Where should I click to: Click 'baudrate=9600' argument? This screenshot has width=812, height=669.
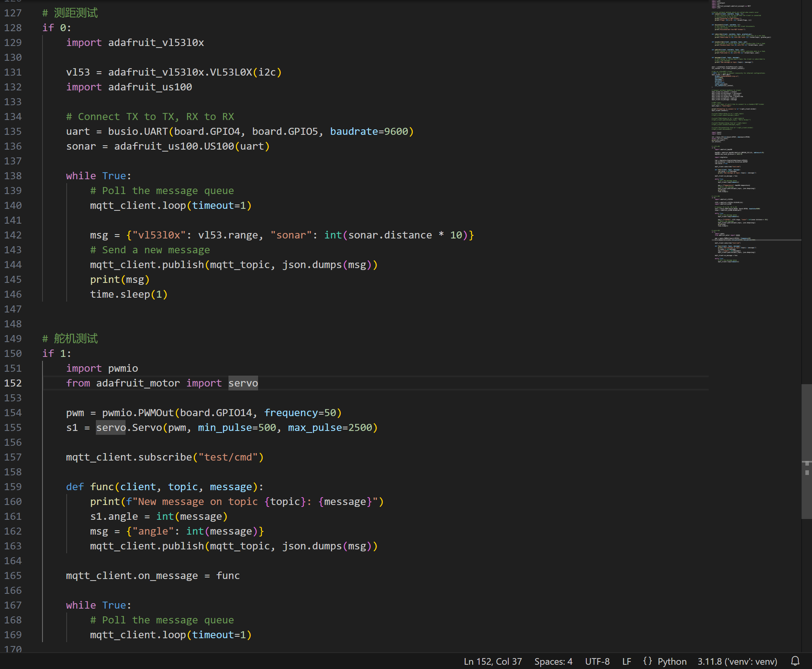click(369, 131)
